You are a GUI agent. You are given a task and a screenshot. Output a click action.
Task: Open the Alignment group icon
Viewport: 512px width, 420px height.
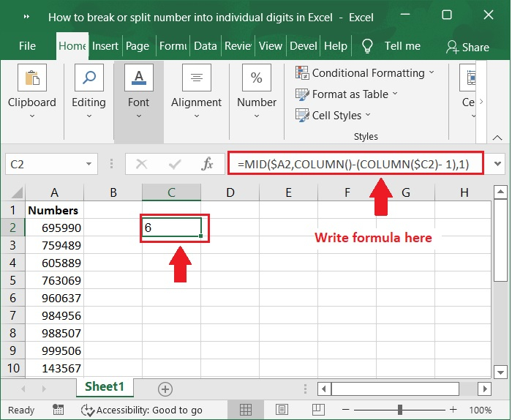click(196, 78)
